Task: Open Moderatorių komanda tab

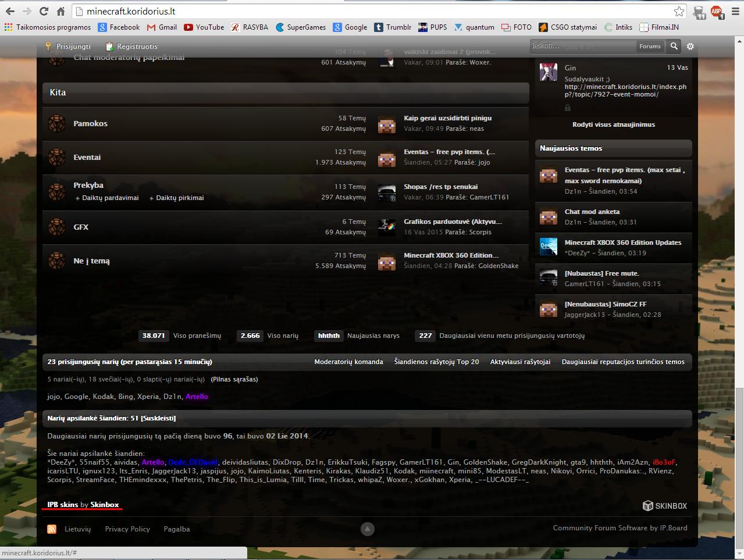Action: (x=348, y=362)
